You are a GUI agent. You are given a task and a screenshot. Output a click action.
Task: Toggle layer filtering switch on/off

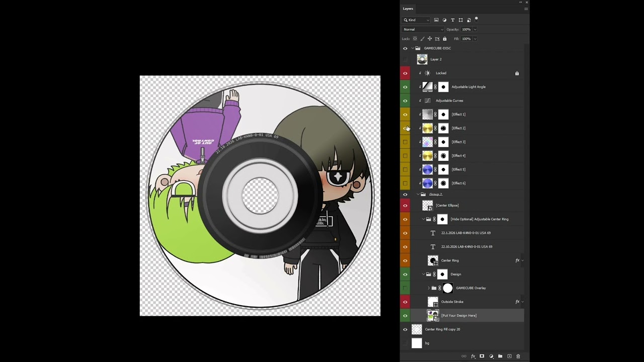476,19
